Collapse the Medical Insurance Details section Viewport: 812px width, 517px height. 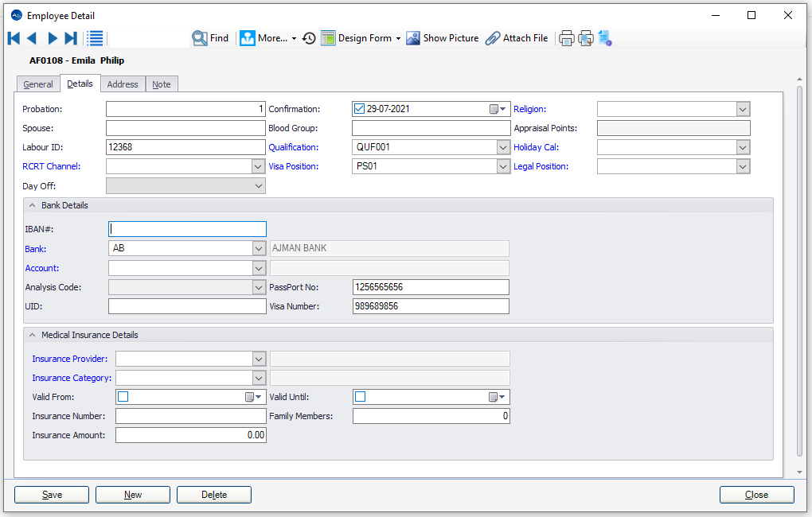[32, 335]
